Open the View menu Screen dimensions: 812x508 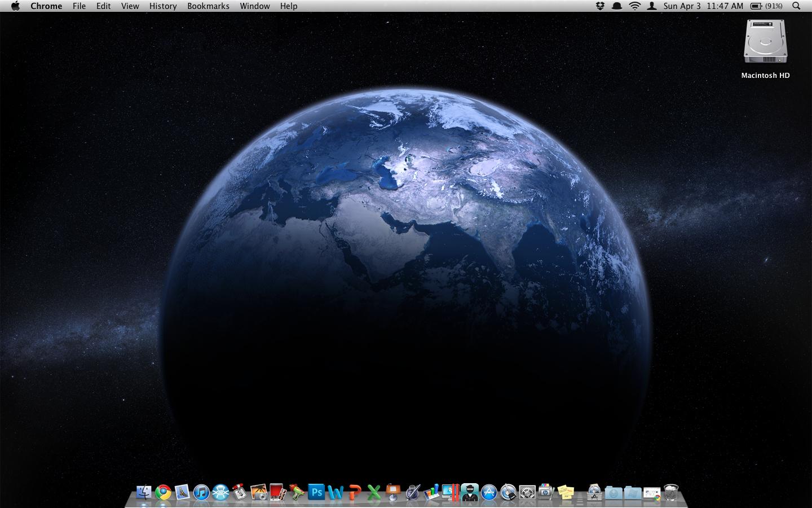(130, 6)
